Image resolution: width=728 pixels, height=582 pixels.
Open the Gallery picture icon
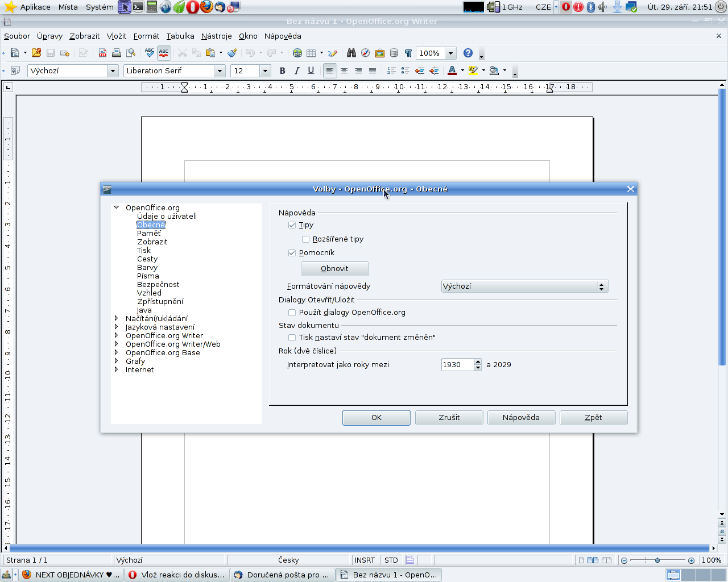380,53
